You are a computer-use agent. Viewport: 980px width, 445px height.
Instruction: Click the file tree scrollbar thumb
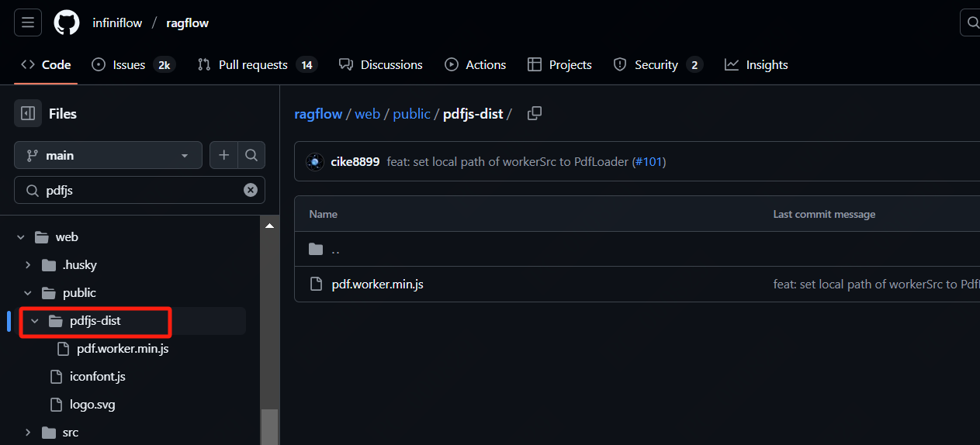click(269, 426)
